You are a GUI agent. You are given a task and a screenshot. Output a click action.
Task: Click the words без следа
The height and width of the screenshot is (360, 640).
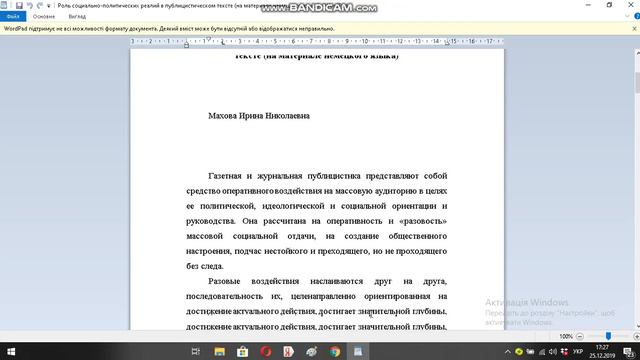[204, 266]
